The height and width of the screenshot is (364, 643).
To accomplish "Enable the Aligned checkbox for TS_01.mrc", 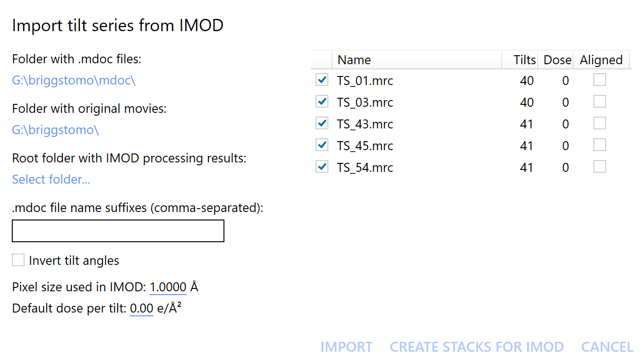I will pos(600,80).
